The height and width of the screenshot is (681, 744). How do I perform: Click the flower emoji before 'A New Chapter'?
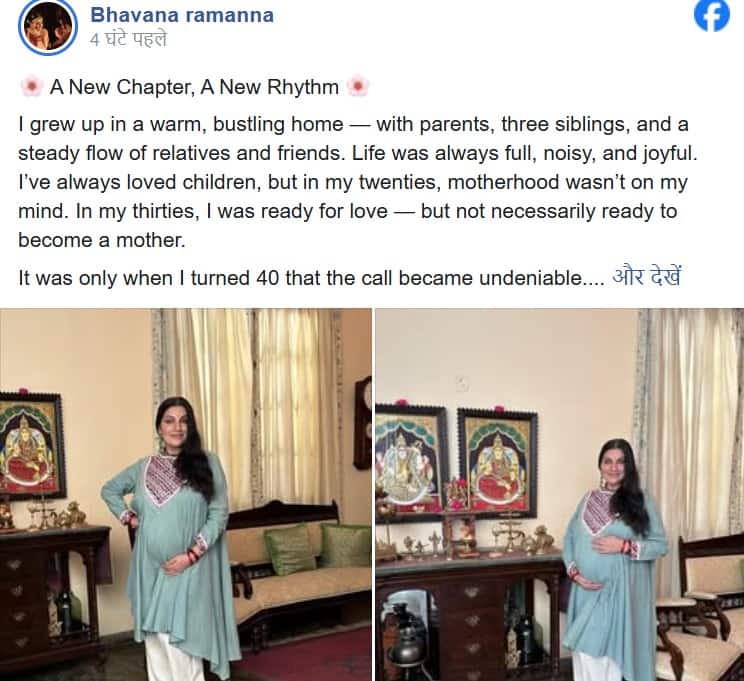[x=31, y=87]
